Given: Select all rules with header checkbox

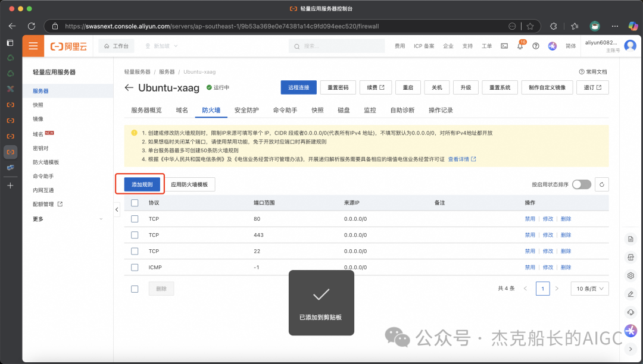Looking at the screenshot, I should (x=135, y=203).
